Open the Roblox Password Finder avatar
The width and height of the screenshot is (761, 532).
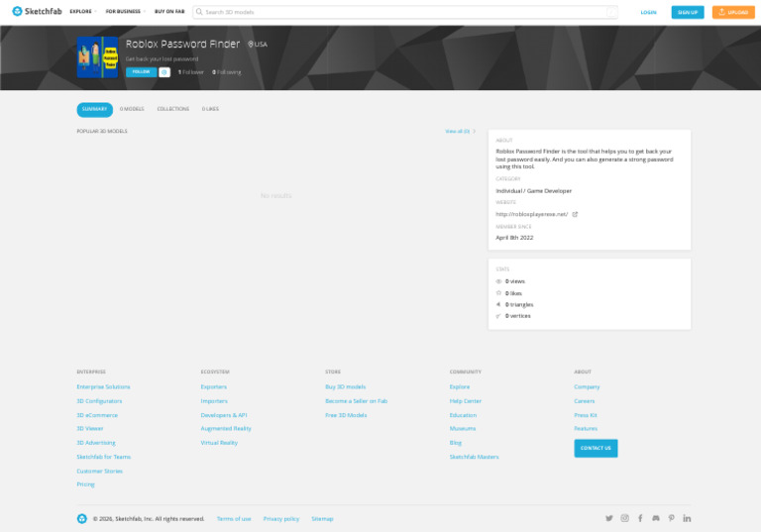click(x=97, y=57)
